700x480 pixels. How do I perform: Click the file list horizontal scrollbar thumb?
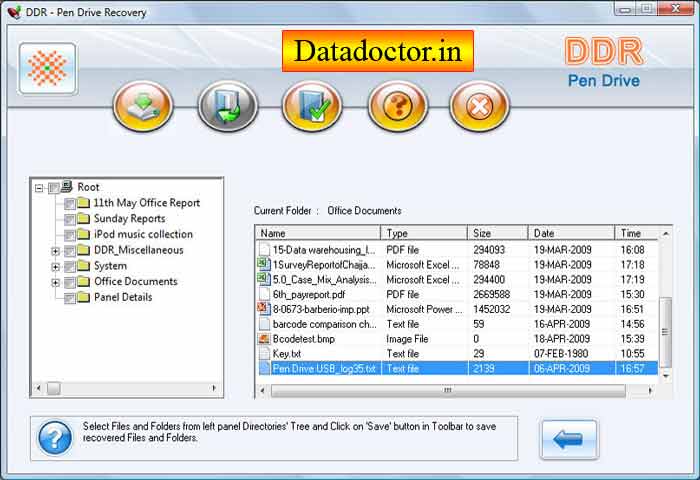point(448,390)
